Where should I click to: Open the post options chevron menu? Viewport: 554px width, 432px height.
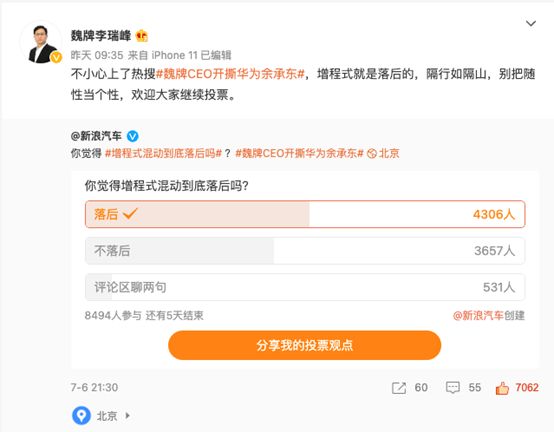[531, 24]
